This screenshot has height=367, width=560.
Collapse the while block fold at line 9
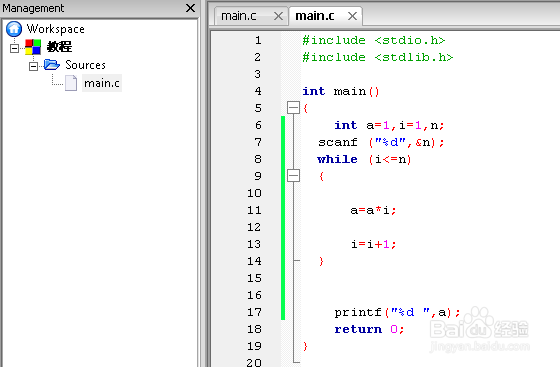pos(294,176)
